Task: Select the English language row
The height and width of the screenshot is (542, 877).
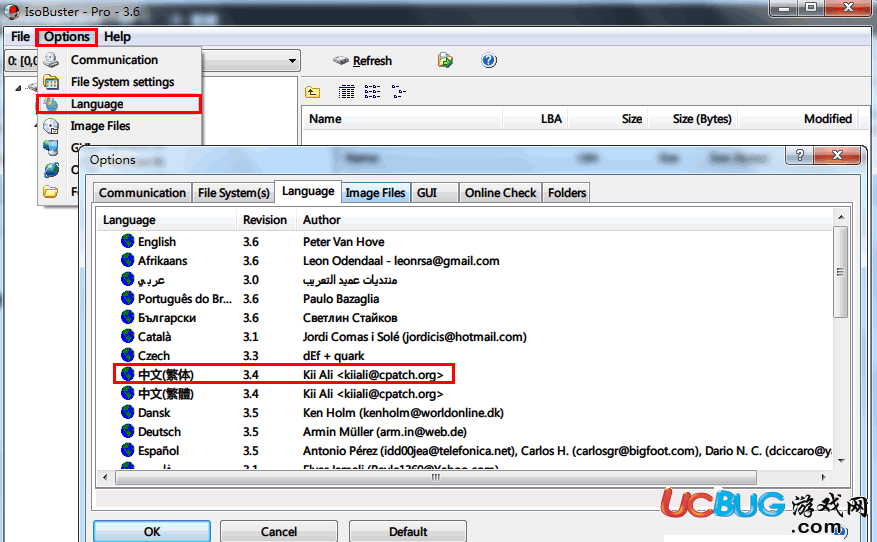Action: pos(464,242)
